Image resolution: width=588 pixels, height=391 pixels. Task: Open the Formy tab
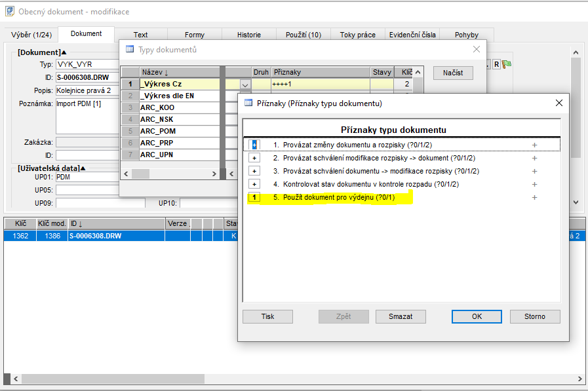pos(194,35)
